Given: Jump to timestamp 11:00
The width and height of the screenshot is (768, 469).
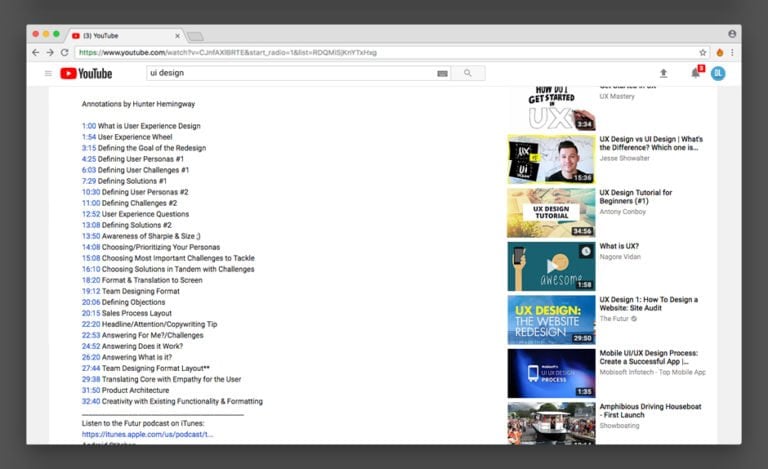Looking at the screenshot, I should click(x=91, y=203).
